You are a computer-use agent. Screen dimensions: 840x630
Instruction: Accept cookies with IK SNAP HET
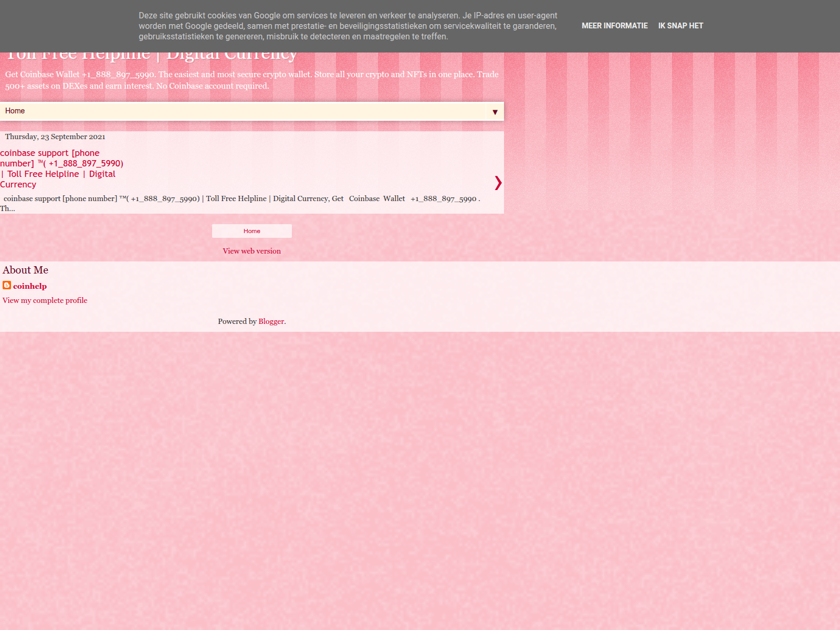(680, 26)
